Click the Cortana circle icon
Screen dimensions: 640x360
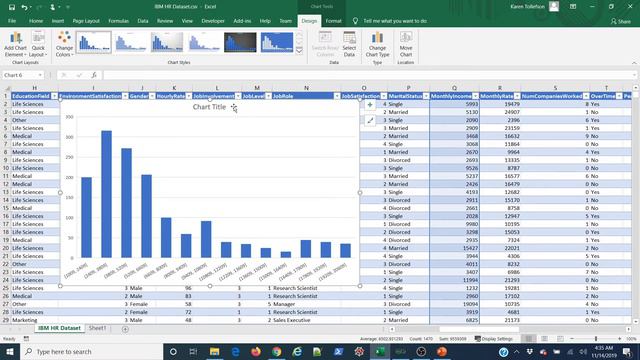click(173, 351)
